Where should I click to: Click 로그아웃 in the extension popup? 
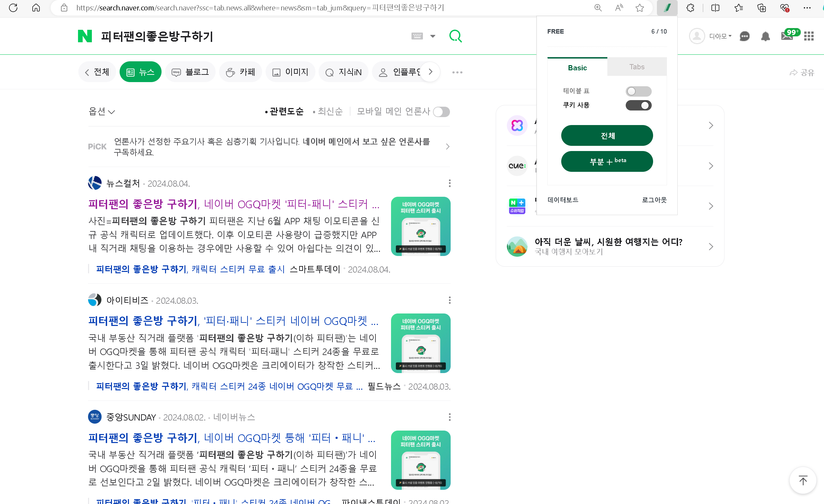pos(654,200)
